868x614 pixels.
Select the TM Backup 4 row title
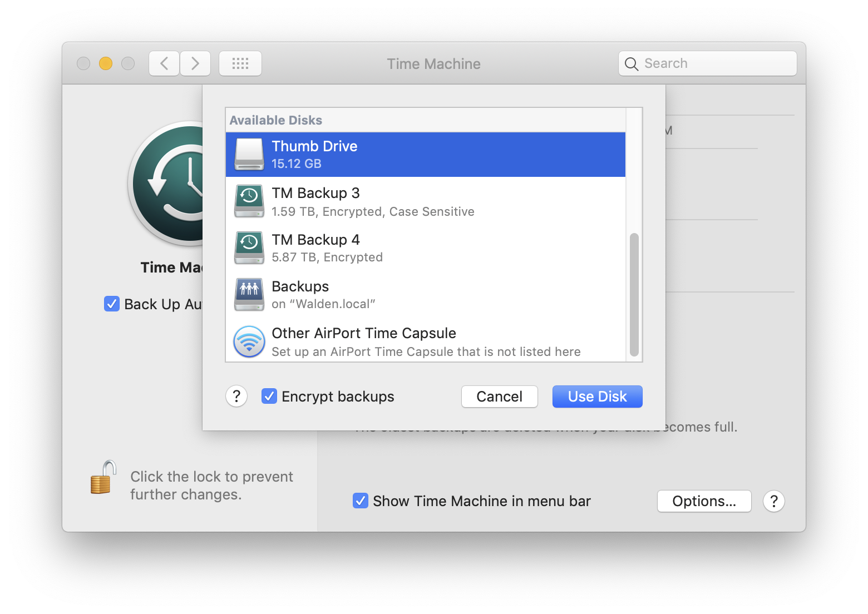pyautogui.click(x=315, y=240)
